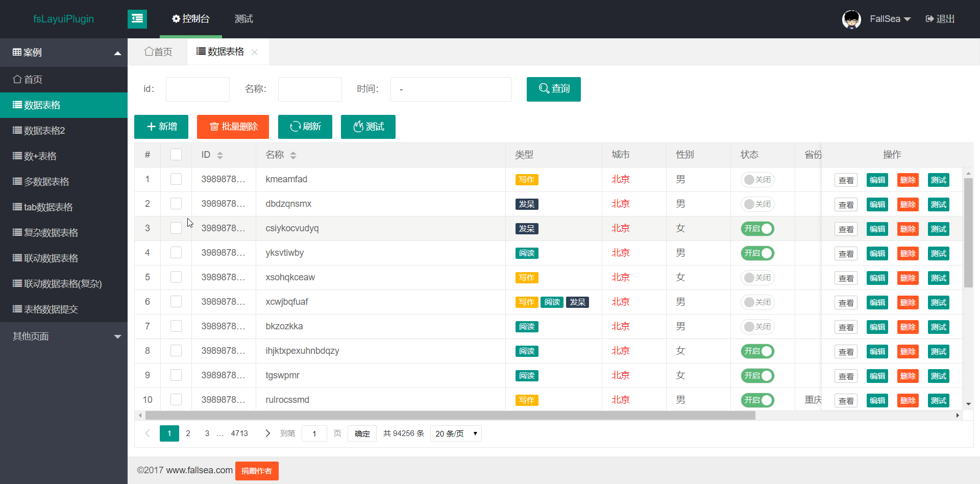Enable the status switch for dbdzqnsmx
This screenshot has width=980, height=484.
(x=757, y=204)
